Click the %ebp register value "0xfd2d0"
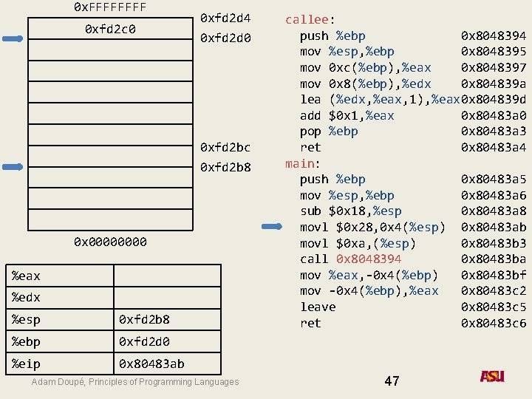This screenshot has width=532, height=399. point(144,341)
